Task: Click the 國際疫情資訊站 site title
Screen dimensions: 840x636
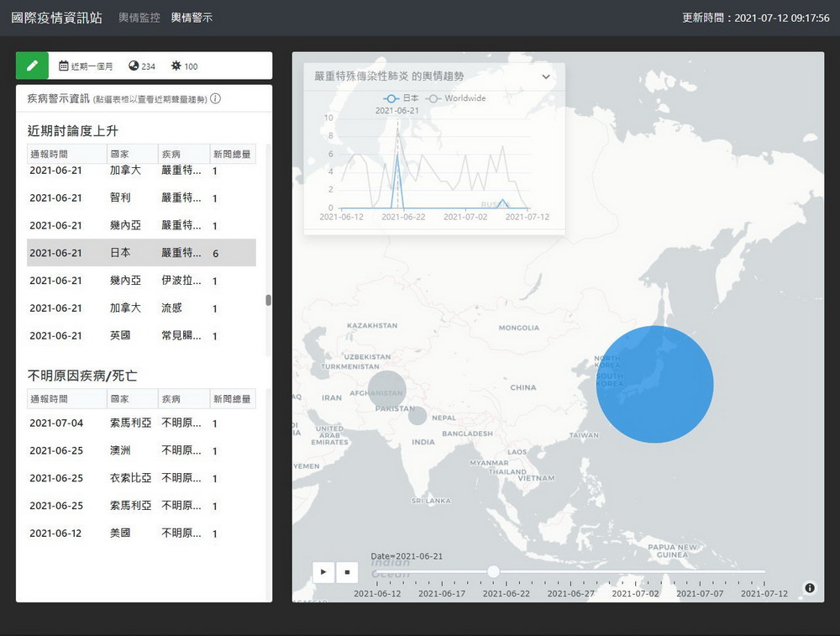Action: click(x=57, y=18)
